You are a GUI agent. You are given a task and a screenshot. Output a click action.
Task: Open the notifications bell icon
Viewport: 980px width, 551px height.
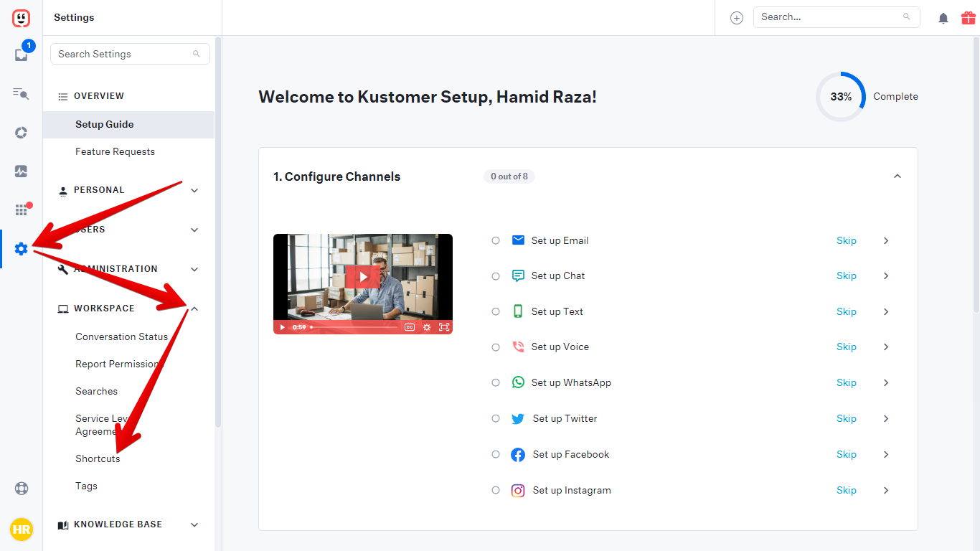click(x=943, y=18)
